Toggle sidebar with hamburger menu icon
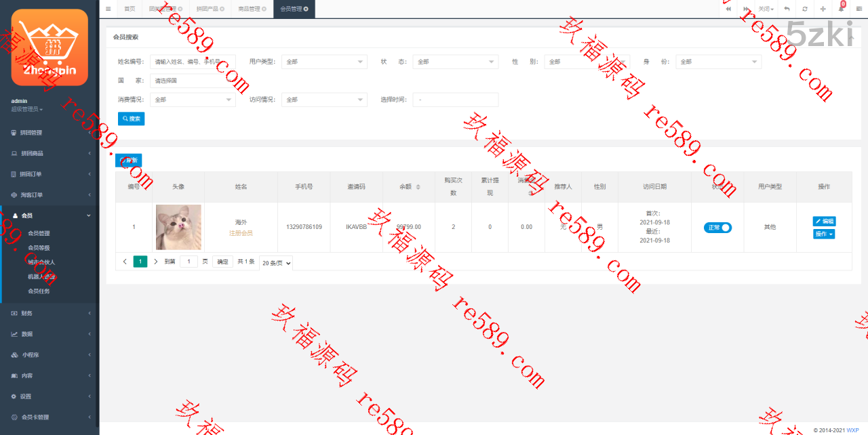The width and height of the screenshot is (868, 435). tap(108, 9)
